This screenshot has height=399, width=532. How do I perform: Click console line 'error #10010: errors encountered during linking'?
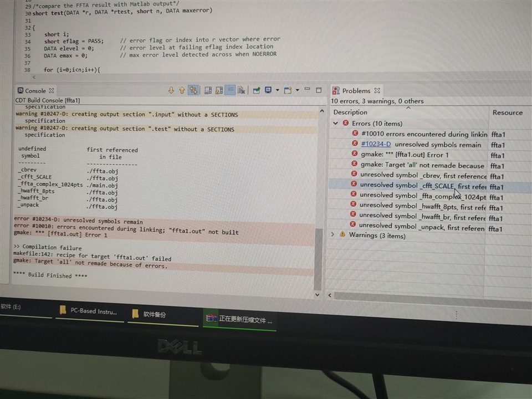[126, 229]
